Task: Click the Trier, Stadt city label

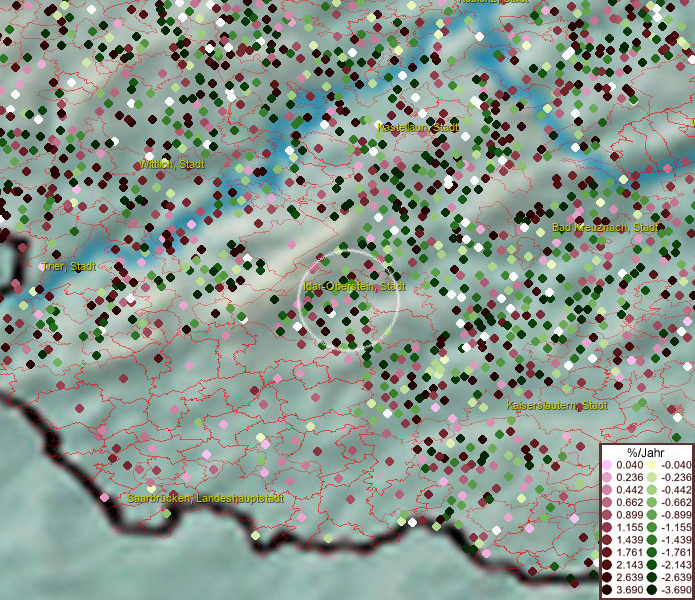Action: (68, 266)
